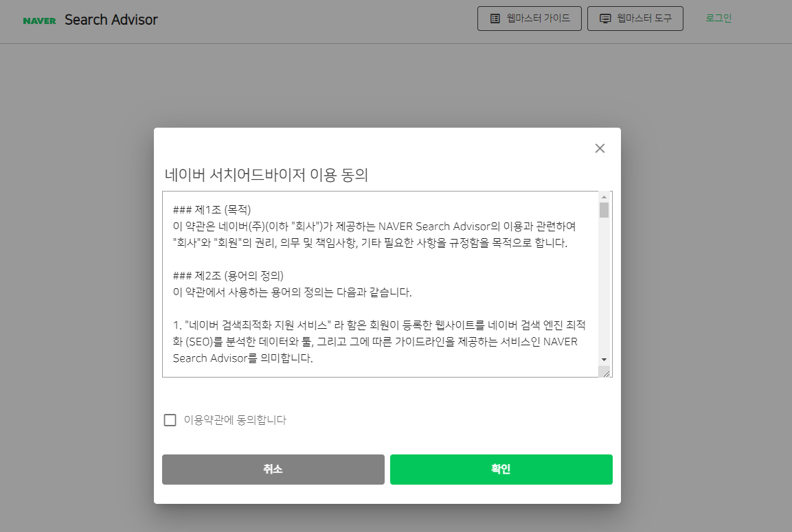This screenshot has height=532, width=792.
Task: Open the 웹마스터 도구 button
Action: point(635,19)
